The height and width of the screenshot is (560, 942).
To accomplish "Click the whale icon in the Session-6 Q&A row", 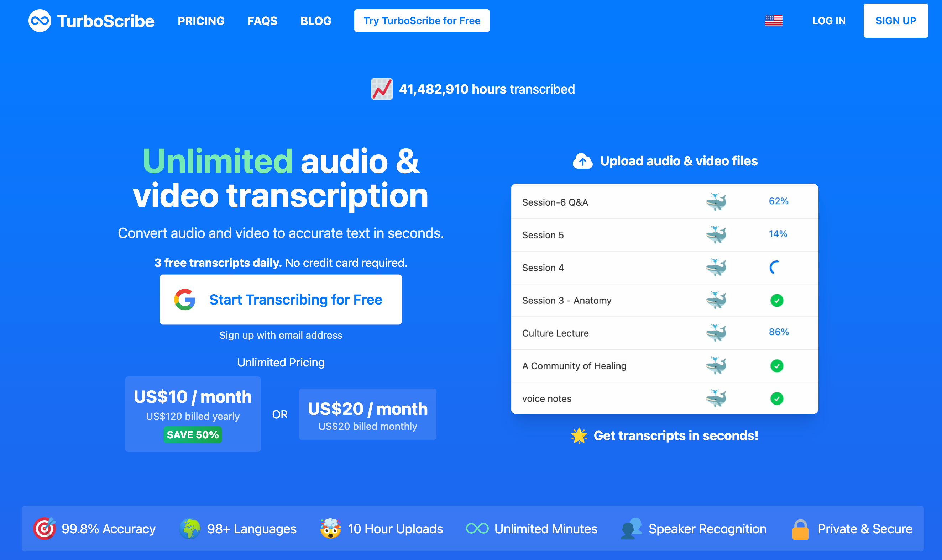I will coord(716,201).
